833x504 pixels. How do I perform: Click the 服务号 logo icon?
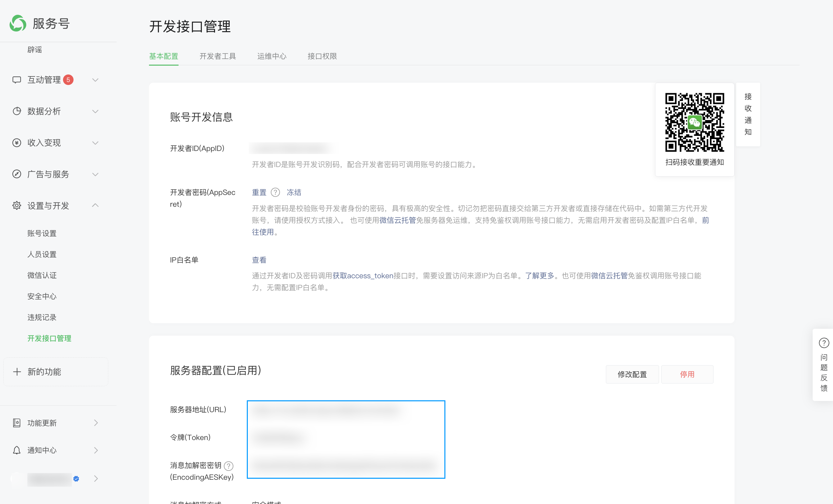click(x=18, y=23)
